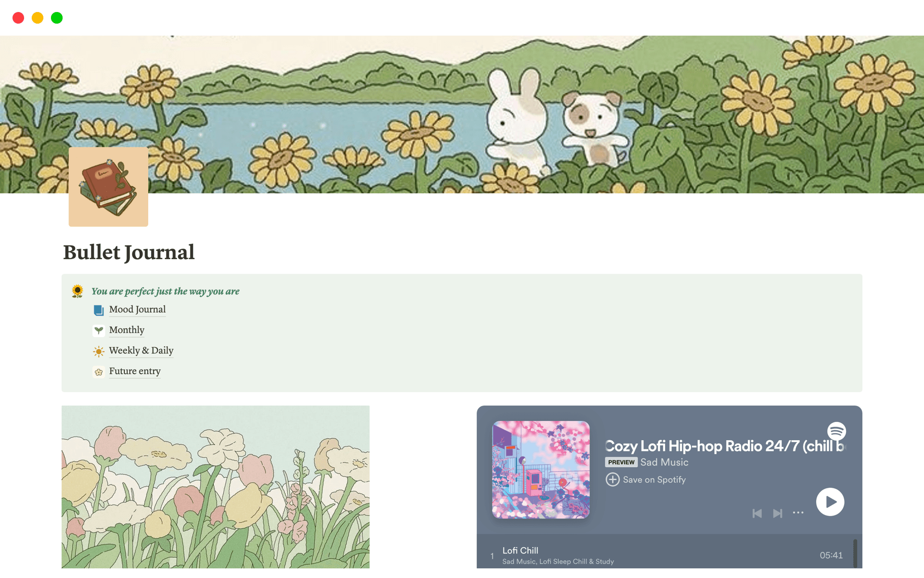Click the sunflower callout icon
The height and width of the screenshot is (578, 924).
coord(77,291)
